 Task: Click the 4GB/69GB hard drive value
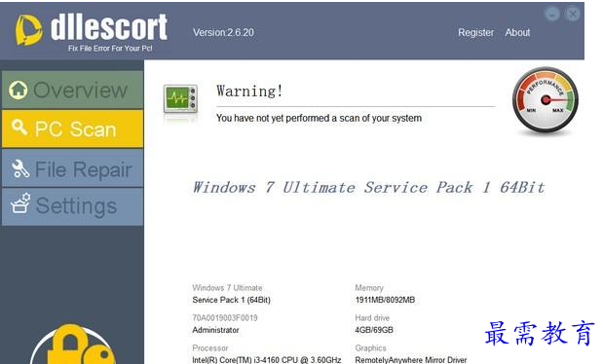click(374, 330)
